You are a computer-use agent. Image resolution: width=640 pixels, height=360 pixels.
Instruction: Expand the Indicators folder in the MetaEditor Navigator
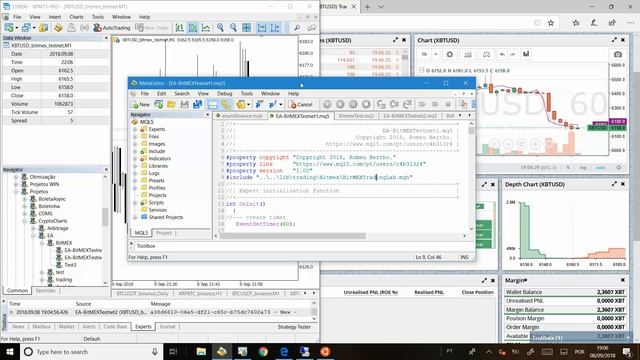pyautogui.click(x=135, y=158)
